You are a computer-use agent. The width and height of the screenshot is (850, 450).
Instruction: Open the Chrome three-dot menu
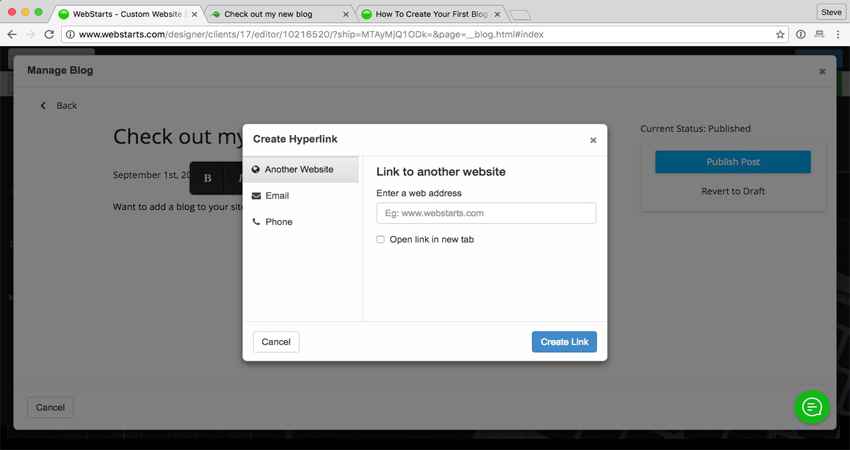tap(838, 34)
